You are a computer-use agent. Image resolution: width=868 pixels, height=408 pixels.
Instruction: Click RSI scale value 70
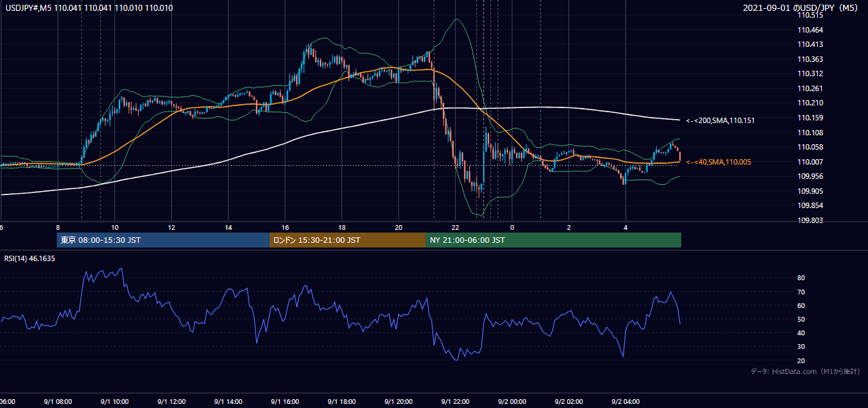click(801, 292)
